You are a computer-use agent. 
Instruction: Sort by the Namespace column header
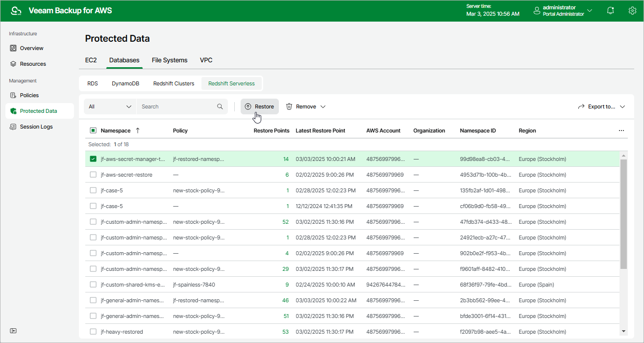tap(116, 131)
